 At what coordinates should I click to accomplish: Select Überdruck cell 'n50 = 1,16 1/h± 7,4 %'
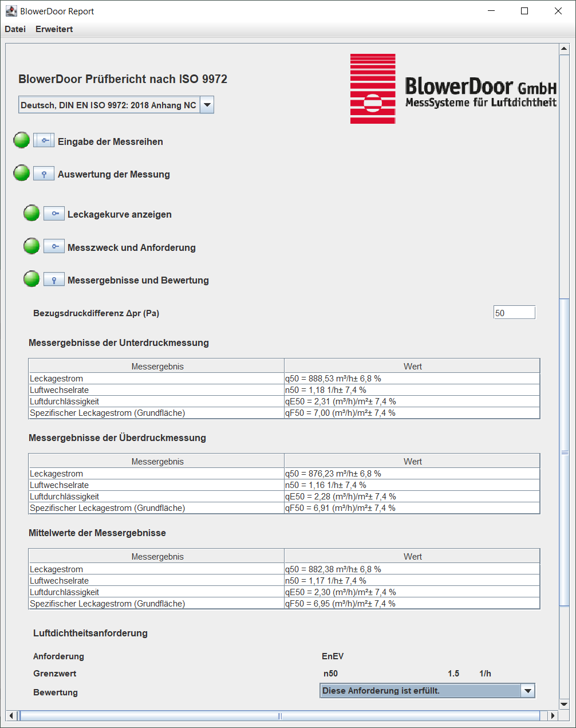pyautogui.click(x=412, y=485)
